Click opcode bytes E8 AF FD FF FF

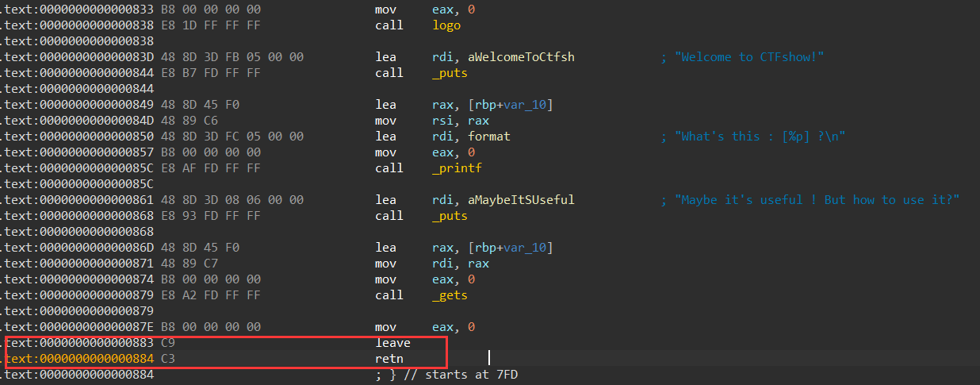point(210,168)
